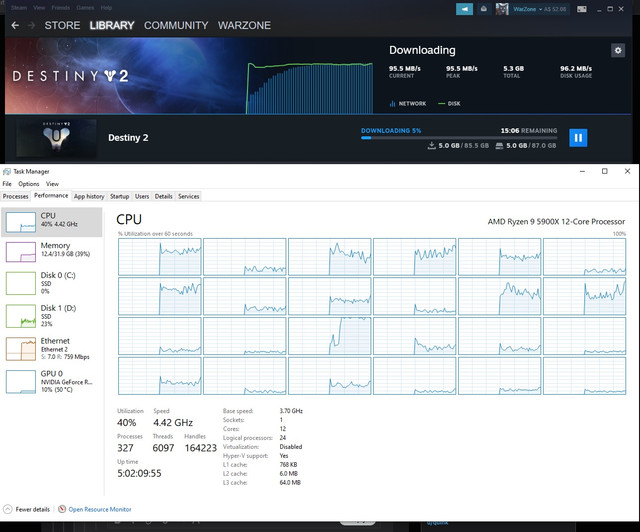640x532 pixels.
Task: Switch to the Services tab
Action: click(x=189, y=196)
